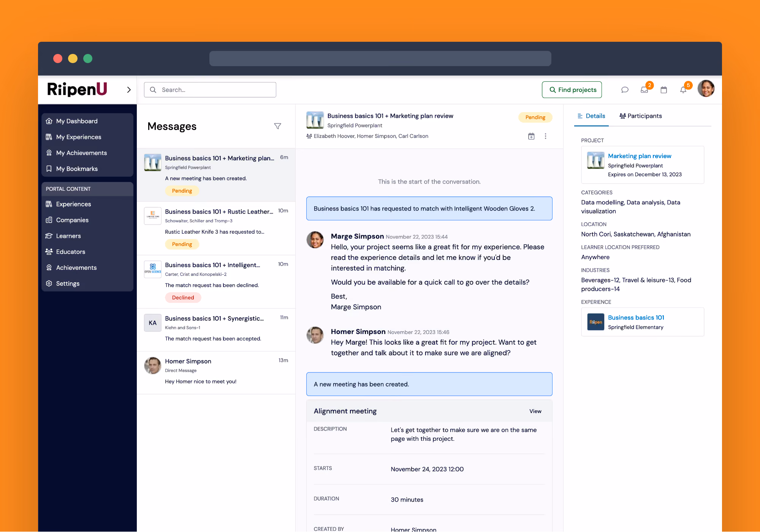Click the Companies building icon
Image resolution: width=760 pixels, height=532 pixels.
coord(49,220)
